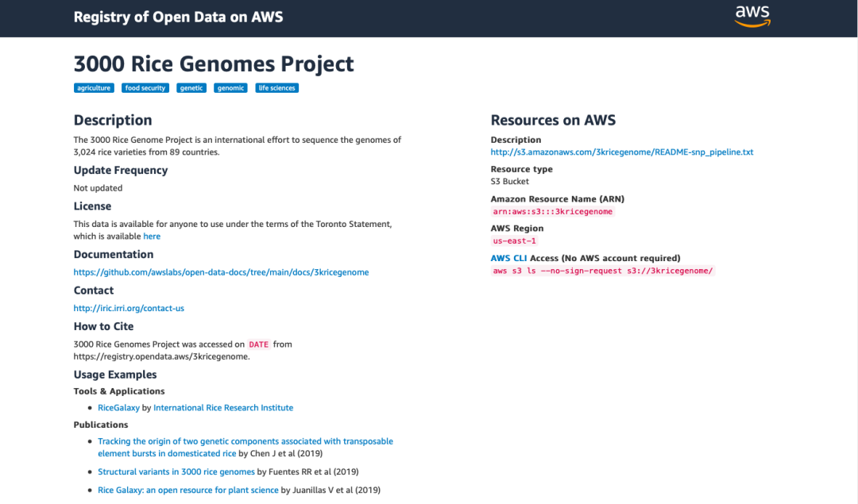Click the aws s3 ls command text
The image size is (858, 504).
click(x=602, y=271)
